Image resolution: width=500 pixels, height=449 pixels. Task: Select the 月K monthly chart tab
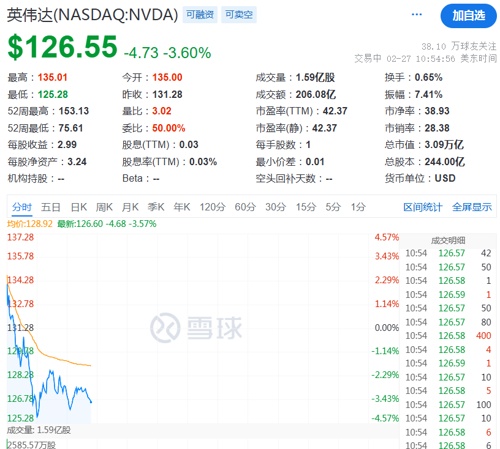point(130,207)
